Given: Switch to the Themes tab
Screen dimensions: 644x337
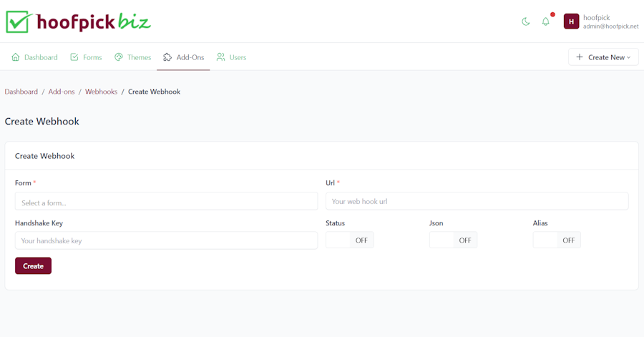Looking at the screenshot, I should pos(132,57).
